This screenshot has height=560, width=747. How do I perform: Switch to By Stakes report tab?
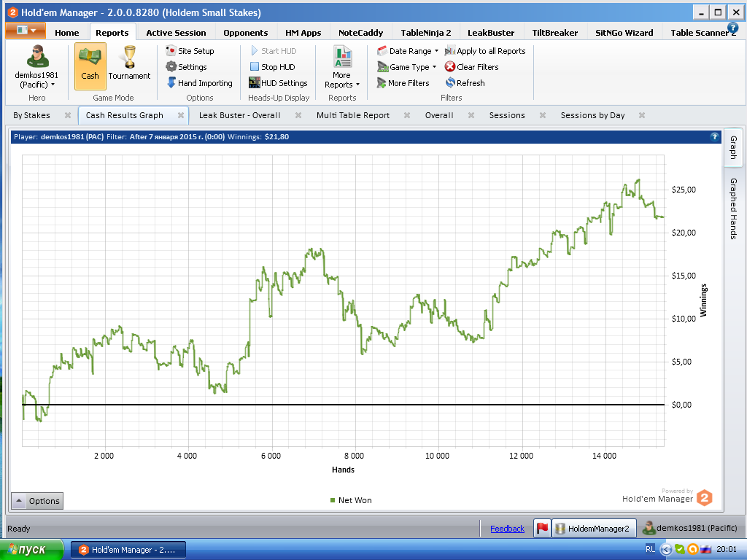(31, 115)
